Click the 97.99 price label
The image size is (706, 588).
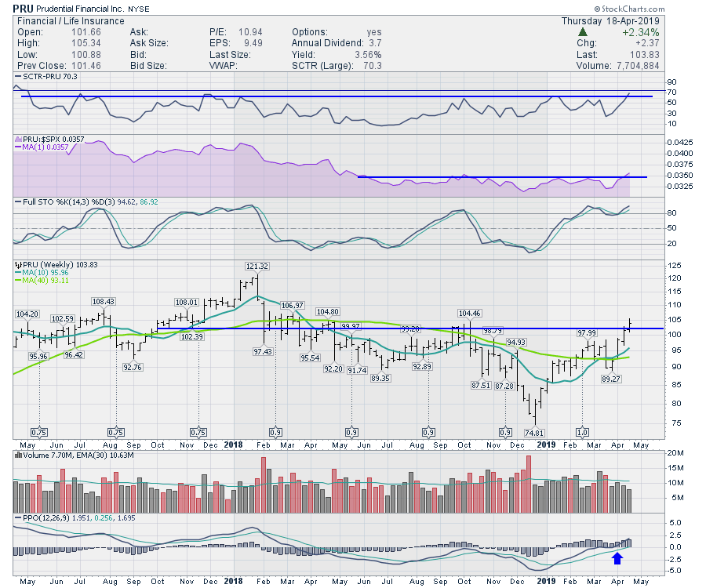tap(587, 333)
